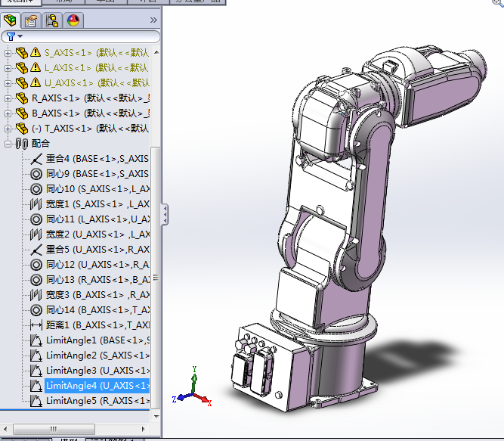The width and height of the screenshot is (504, 441).
Task: Select the LimitAngle2 angle mate icon
Action: [x=36, y=356]
